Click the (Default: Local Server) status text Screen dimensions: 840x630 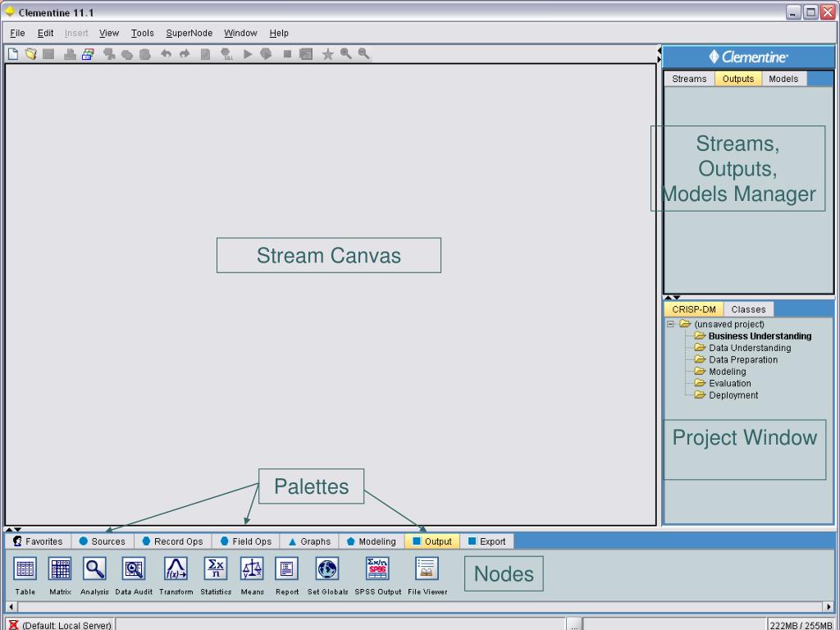67,625
